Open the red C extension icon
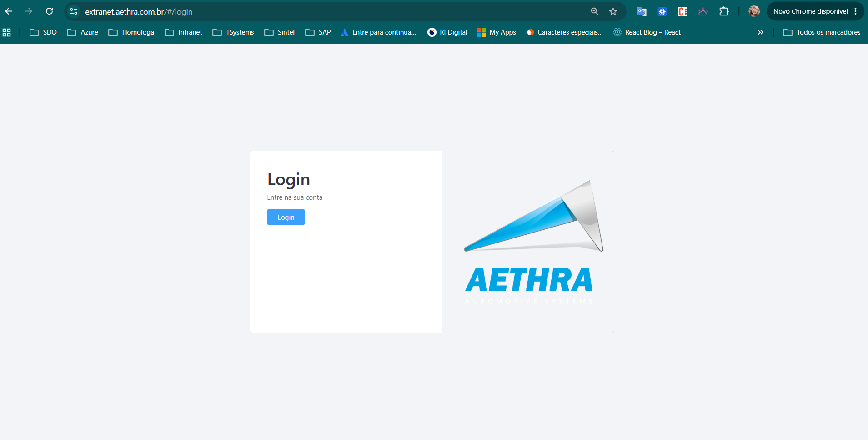This screenshot has height=440, width=868. pyautogui.click(x=682, y=11)
